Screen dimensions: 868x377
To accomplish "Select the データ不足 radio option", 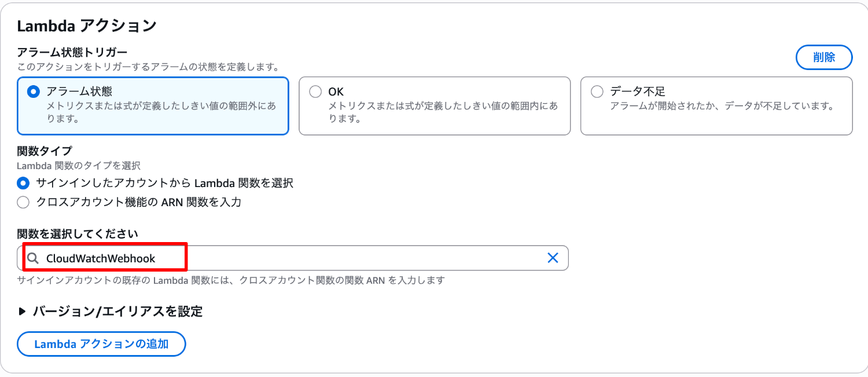I will (x=597, y=91).
